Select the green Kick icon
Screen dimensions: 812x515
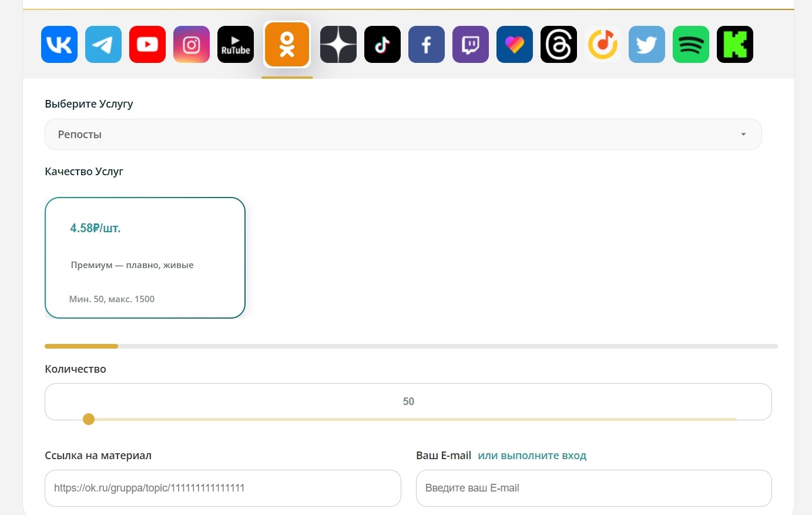coord(735,44)
